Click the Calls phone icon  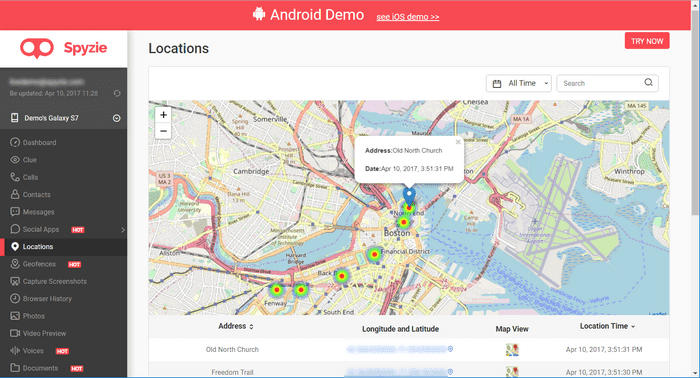pos(15,177)
